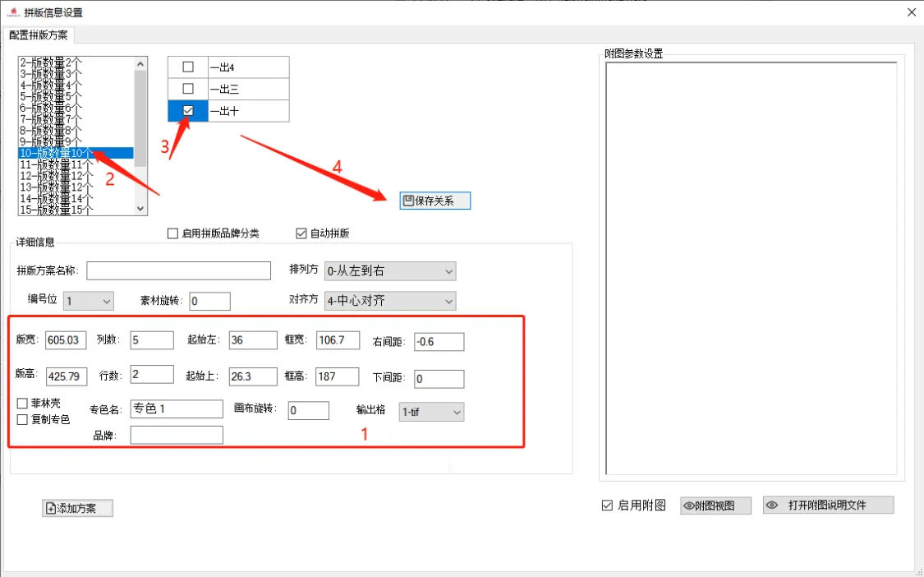
Task: Check the 一出三 row checkbox
Action: [x=188, y=89]
